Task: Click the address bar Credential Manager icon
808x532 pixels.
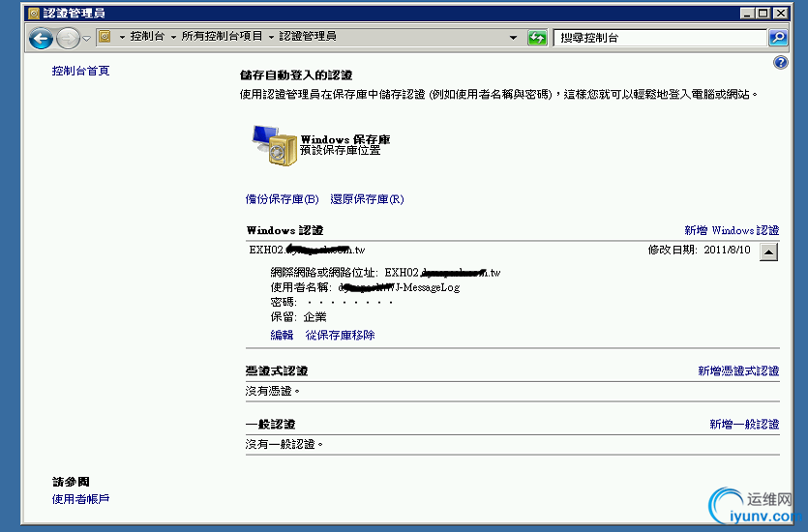Action: tap(105, 36)
